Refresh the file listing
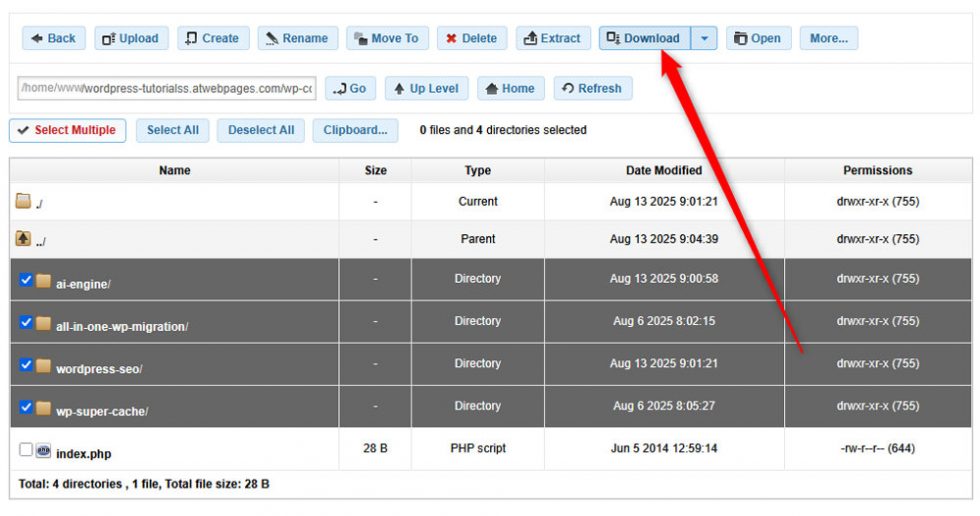 (592, 88)
